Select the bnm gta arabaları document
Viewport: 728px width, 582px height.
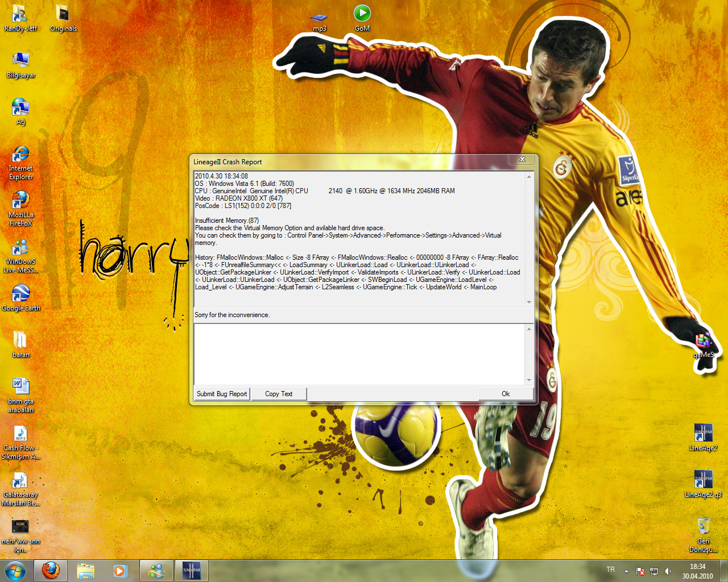[20, 396]
